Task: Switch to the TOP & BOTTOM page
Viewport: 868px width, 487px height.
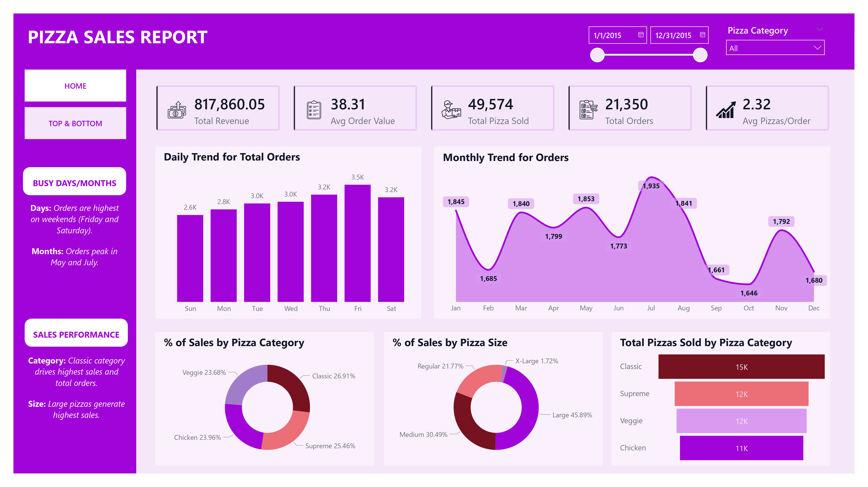Action: [75, 124]
